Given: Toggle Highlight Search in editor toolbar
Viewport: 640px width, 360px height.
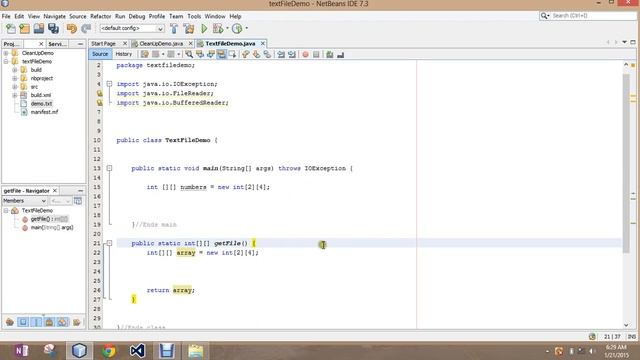Looking at the screenshot, I should click(x=221, y=54).
